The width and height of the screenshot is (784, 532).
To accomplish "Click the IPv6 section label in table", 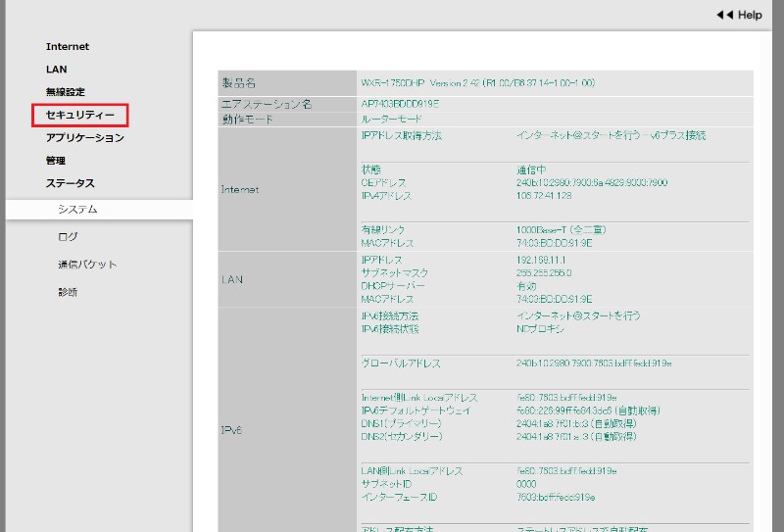I will [233, 429].
